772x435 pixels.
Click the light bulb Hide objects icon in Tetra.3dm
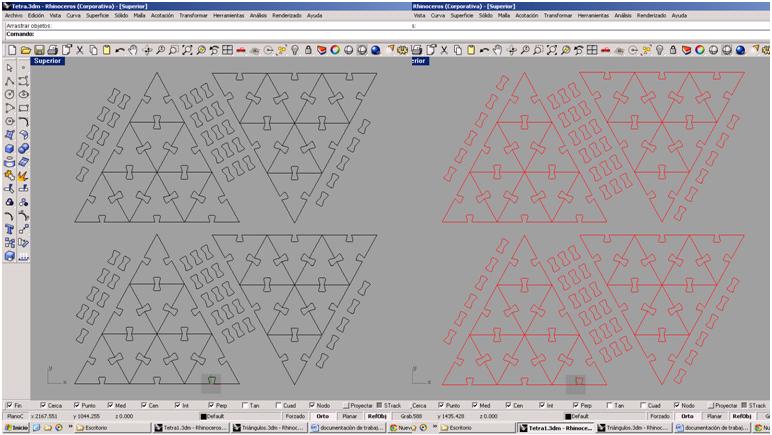[295, 50]
